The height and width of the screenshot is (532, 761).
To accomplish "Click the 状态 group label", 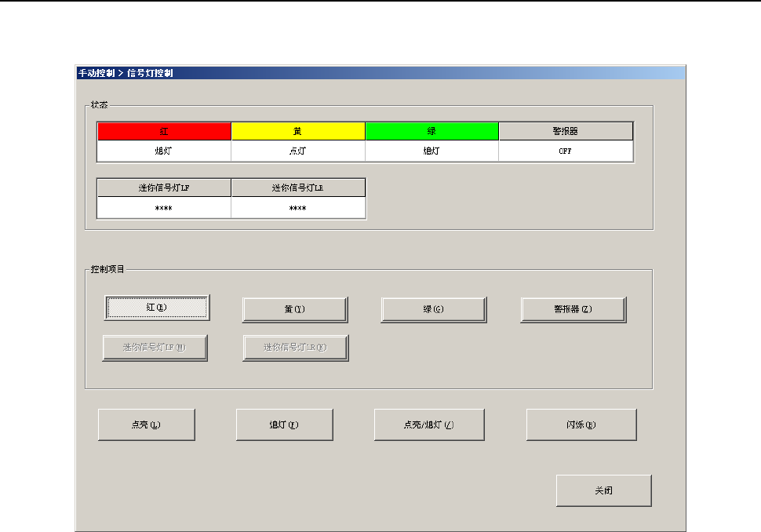I will [x=100, y=105].
